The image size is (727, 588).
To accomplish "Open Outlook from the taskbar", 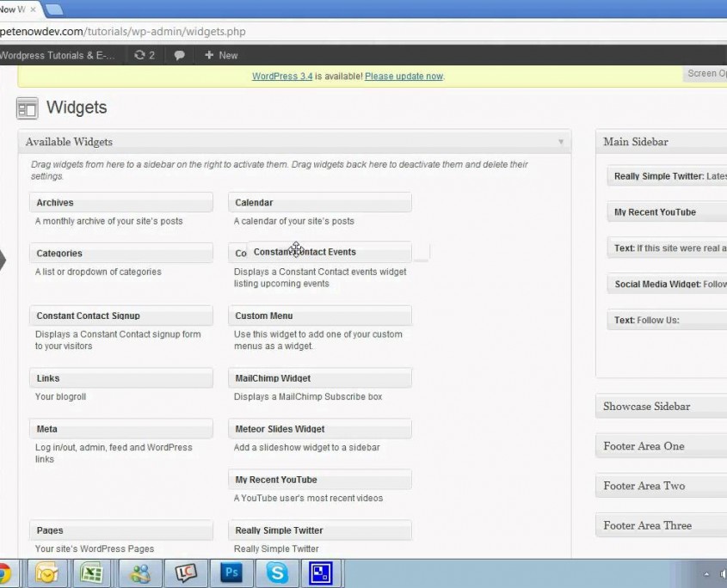I will 46,573.
